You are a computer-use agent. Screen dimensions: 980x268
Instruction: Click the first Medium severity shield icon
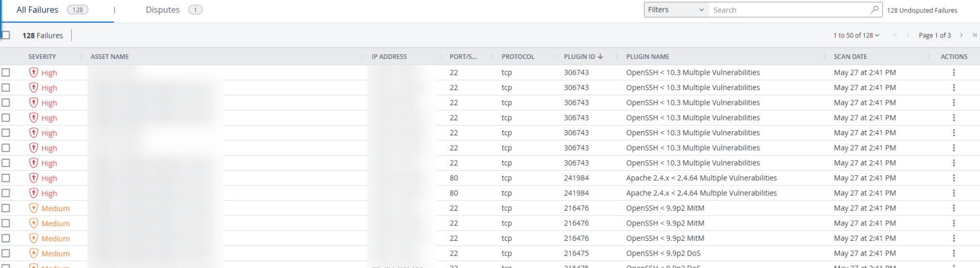point(33,209)
